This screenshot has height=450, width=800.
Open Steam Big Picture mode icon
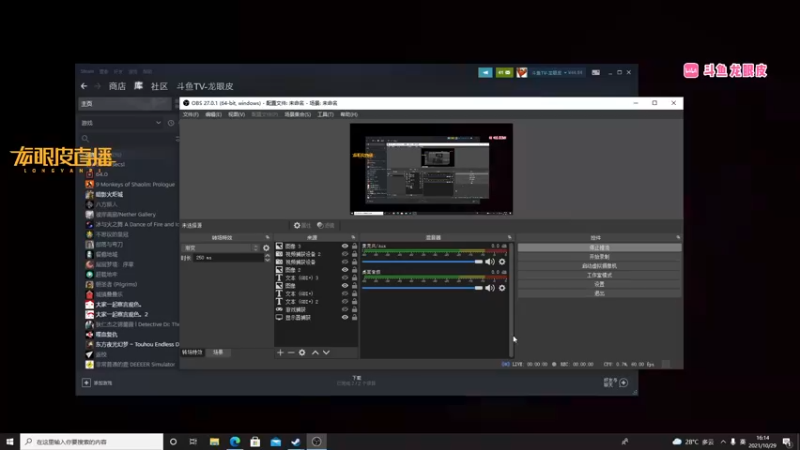tap(595, 72)
